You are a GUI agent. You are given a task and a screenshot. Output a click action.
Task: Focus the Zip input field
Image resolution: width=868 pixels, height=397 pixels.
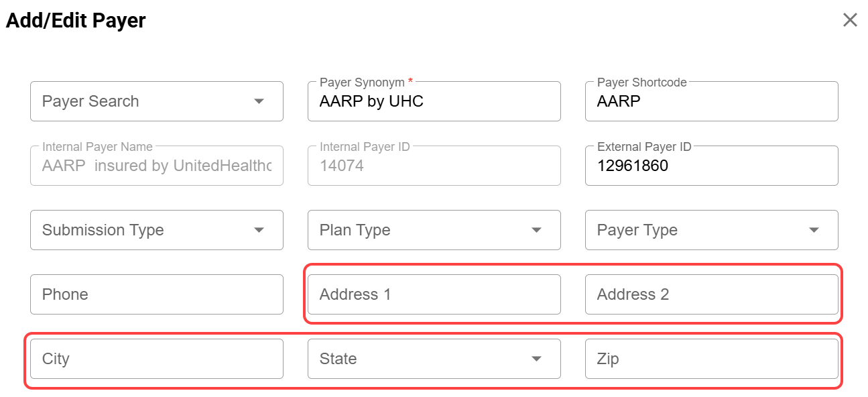click(x=711, y=359)
